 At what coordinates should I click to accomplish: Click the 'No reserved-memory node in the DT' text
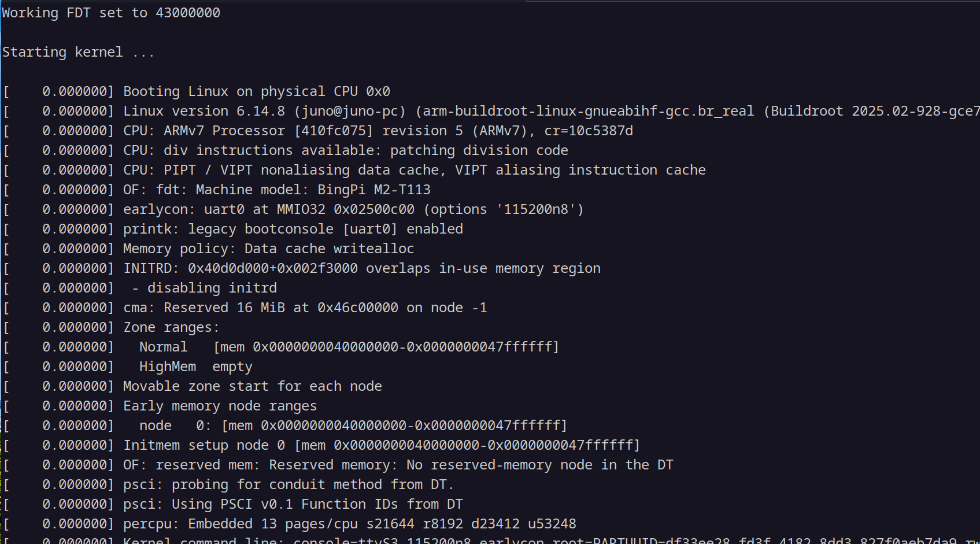[540, 465]
